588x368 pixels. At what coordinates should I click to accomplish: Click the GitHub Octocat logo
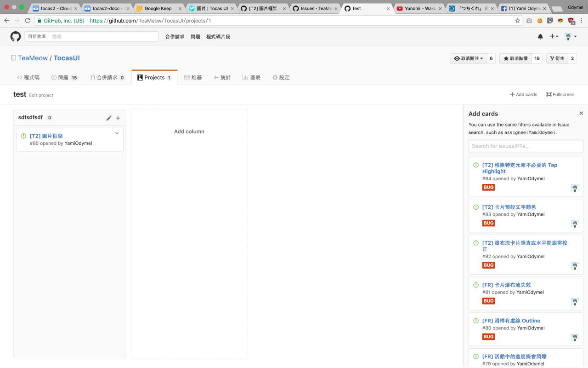coord(16,37)
